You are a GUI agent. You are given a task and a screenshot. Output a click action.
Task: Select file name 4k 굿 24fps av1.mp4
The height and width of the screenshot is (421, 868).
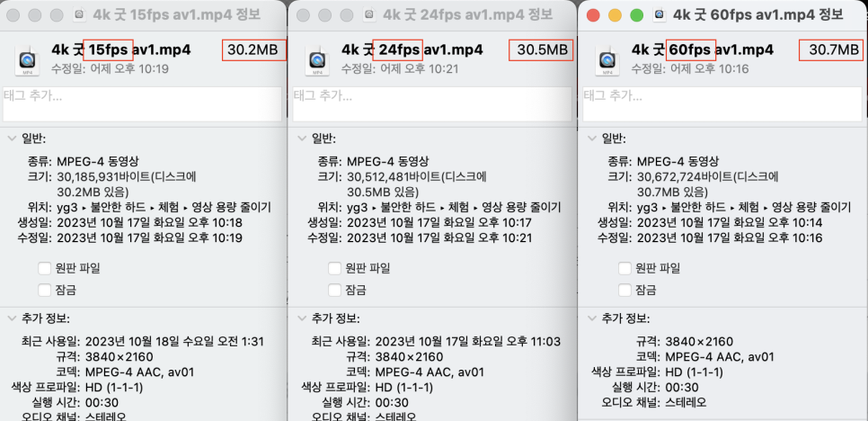click(412, 49)
